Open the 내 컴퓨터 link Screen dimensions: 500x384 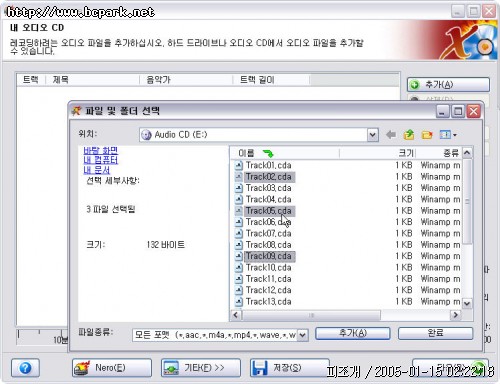click(101, 160)
